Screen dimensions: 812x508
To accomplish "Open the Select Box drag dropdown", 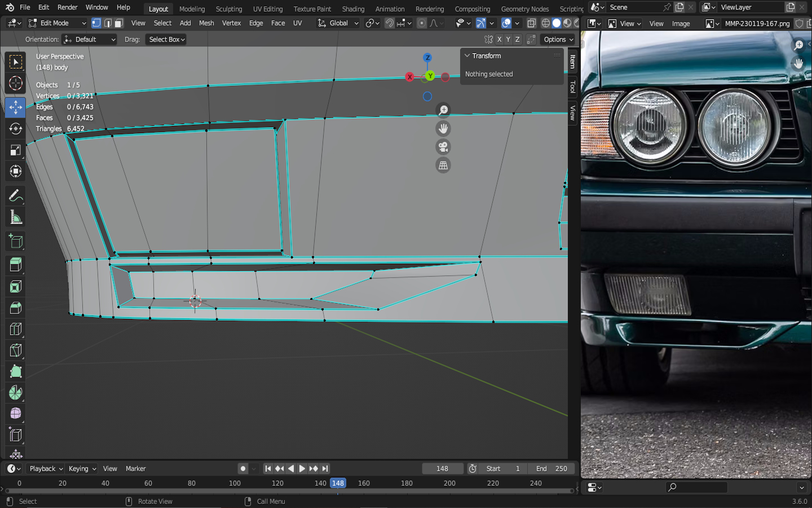I will click(x=167, y=40).
